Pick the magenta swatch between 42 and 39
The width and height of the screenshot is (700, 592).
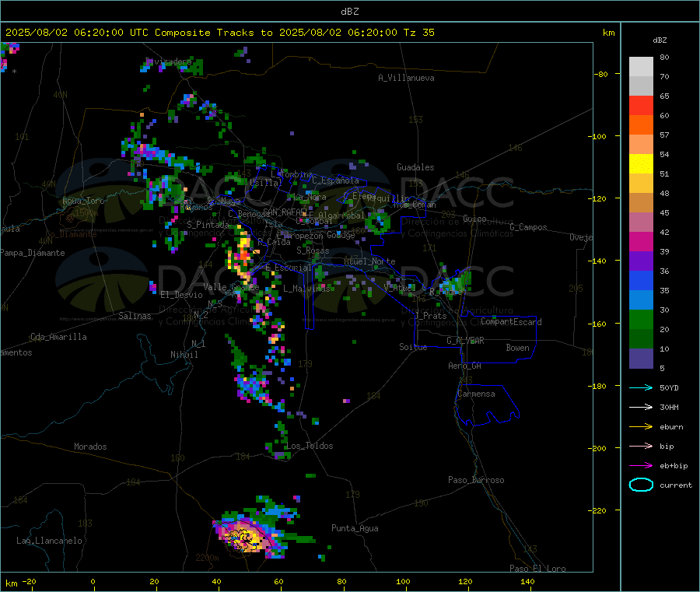click(641, 241)
